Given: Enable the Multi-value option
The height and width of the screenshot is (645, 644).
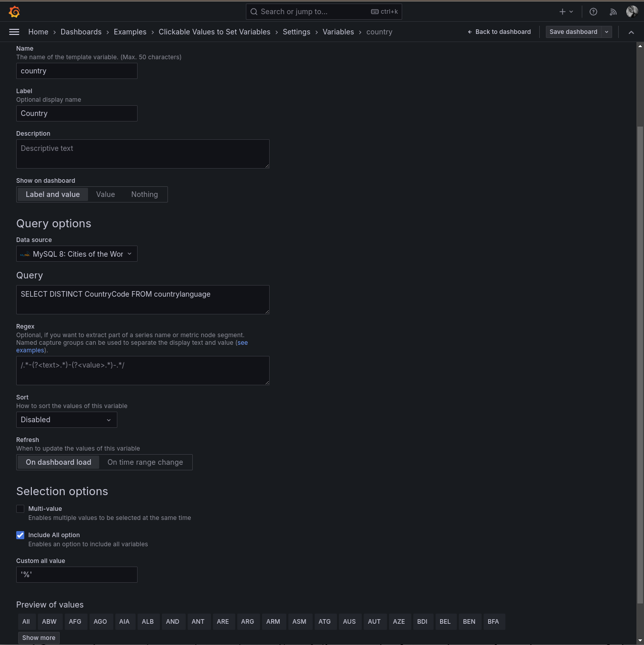Looking at the screenshot, I should 20,508.
